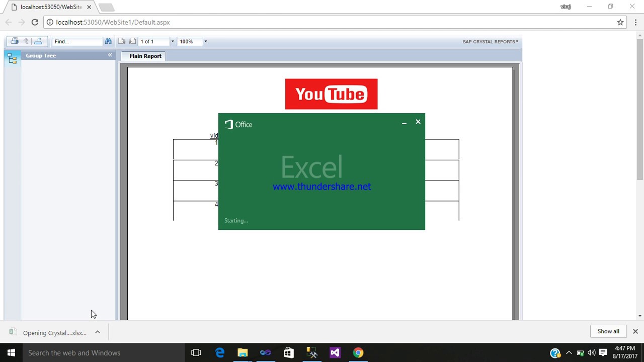Click the Find text field
The height and width of the screenshot is (362, 644).
click(x=77, y=41)
